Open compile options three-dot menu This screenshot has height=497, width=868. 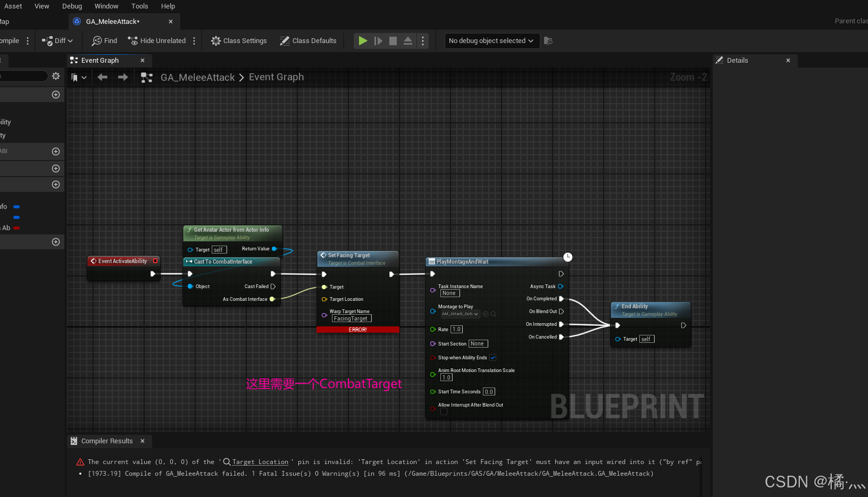pyautogui.click(x=28, y=41)
